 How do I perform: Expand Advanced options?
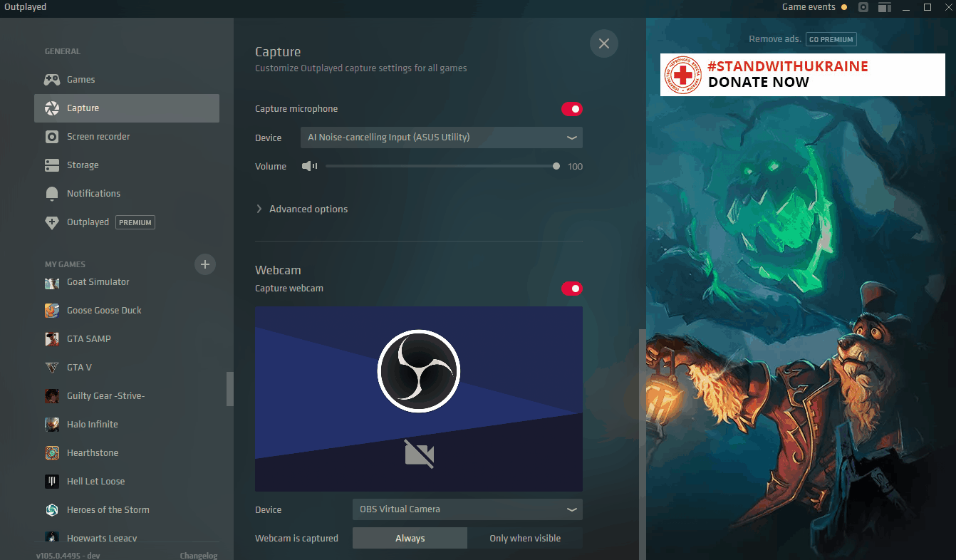point(302,209)
